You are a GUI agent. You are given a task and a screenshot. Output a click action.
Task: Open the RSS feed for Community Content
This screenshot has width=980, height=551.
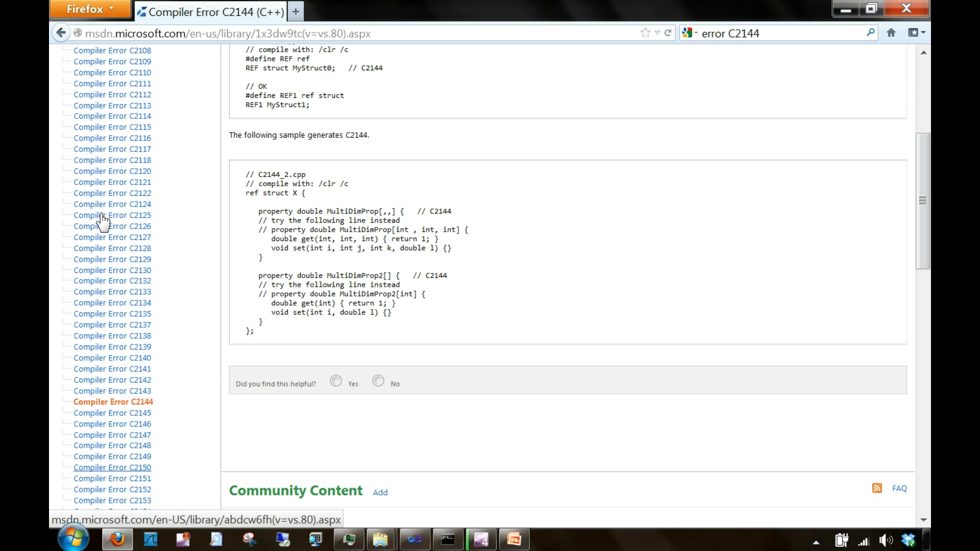(877, 488)
